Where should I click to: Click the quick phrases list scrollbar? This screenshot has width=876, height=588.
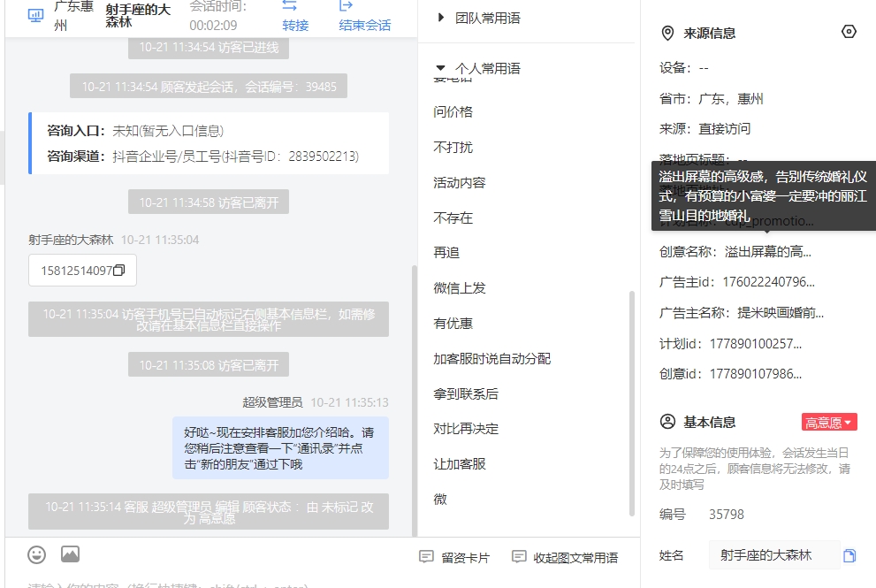[x=632, y=402]
